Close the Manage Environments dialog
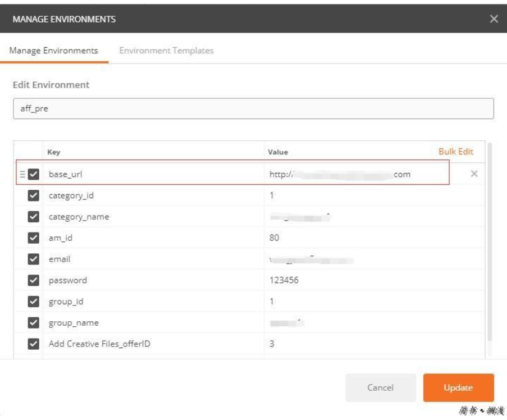This screenshot has width=507, height=420. click(494, 20)
